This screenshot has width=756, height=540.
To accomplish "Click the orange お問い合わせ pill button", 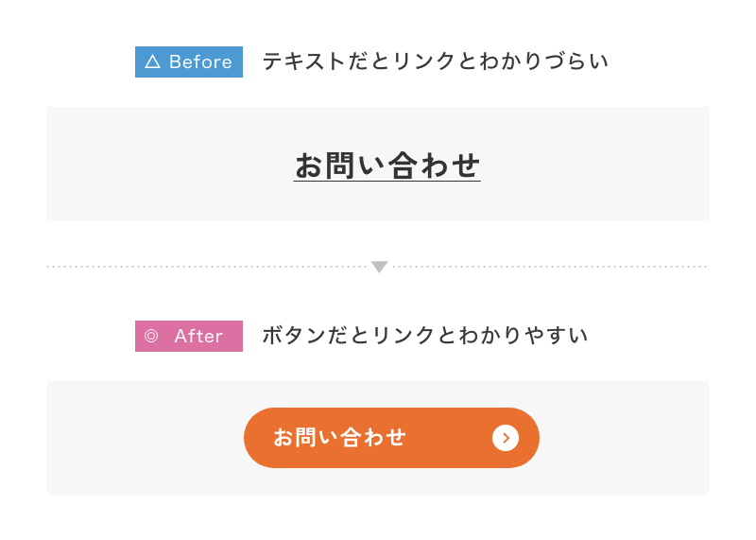I will 391,438.
